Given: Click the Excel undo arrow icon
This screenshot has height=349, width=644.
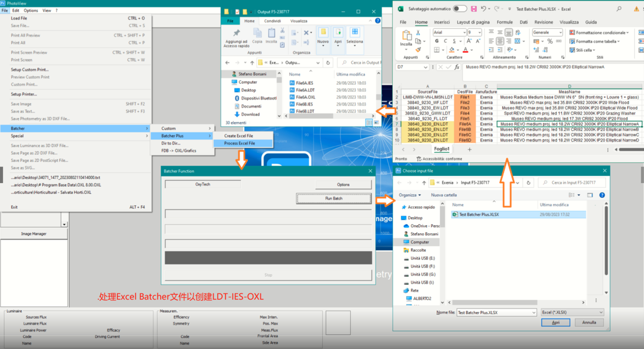Looking at the screenshot, I should coord(483,9).
